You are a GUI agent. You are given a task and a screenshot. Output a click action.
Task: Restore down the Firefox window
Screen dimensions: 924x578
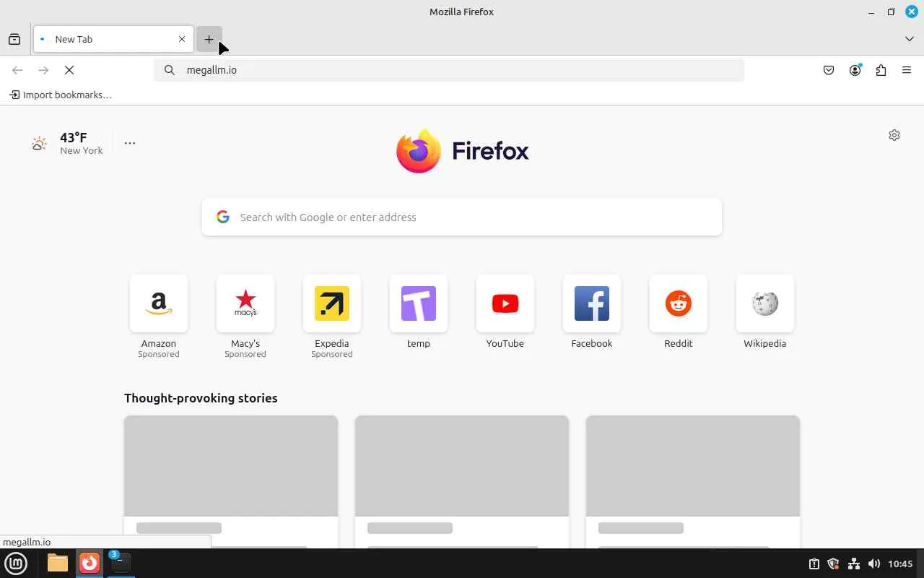pyautogui.click(x=892, y=12)
